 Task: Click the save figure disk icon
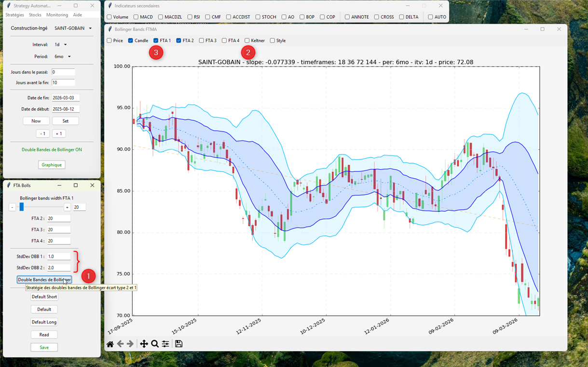click(178, 344)
